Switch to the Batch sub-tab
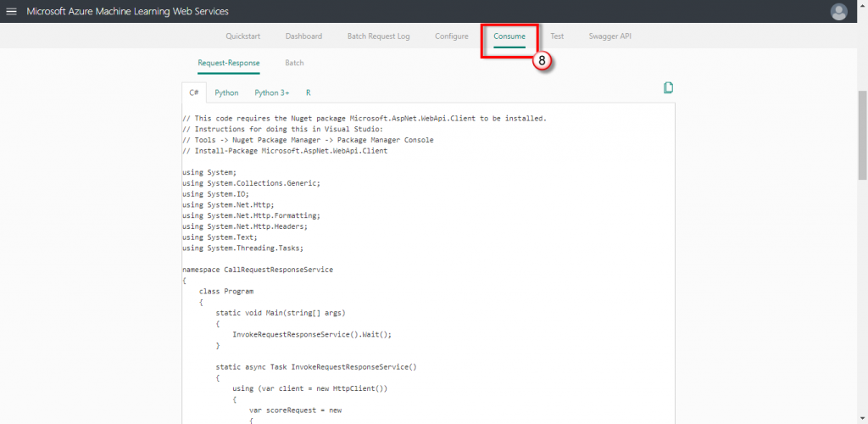This screenshot has height=424, width=868. point(294,63)
